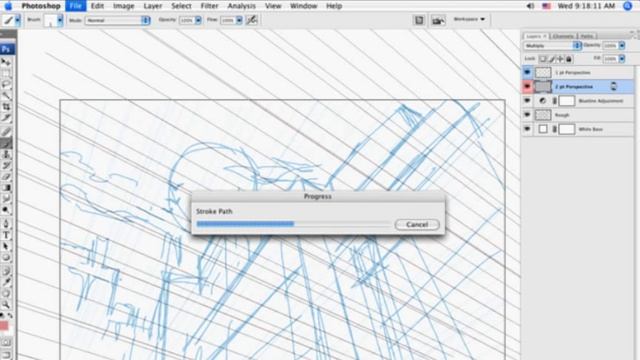Viewport: 640px width, 360px height.
Task: Select the Shape tool
Action: [6, 258]
